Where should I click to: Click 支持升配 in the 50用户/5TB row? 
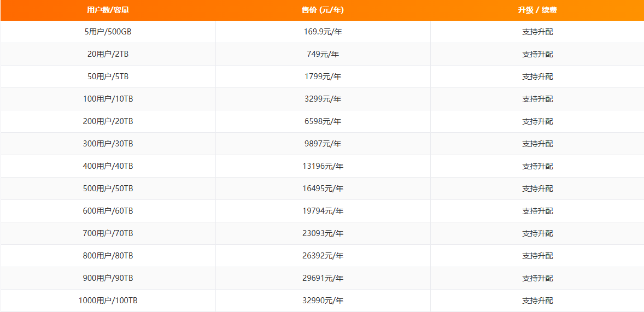(537, 76)
